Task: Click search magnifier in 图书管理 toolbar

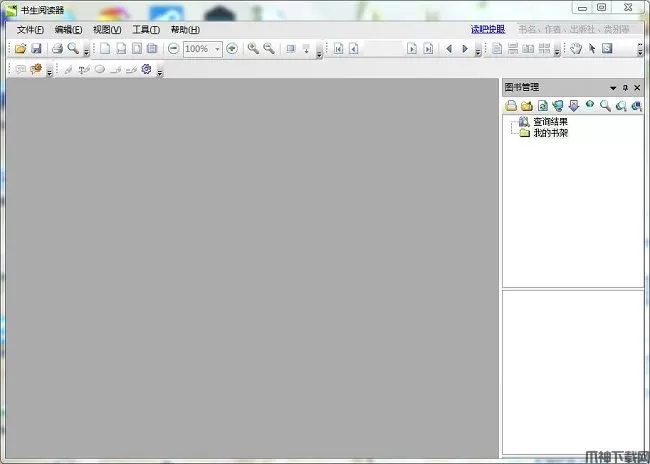Action: pyautogui.click(x=605, y=106)
